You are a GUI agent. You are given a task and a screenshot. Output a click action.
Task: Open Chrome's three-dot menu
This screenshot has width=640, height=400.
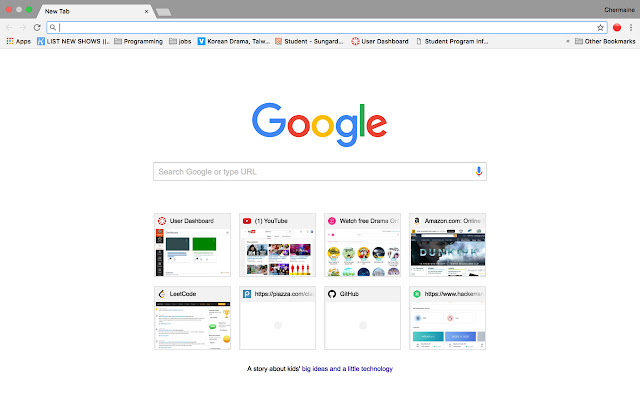[631, 27]
